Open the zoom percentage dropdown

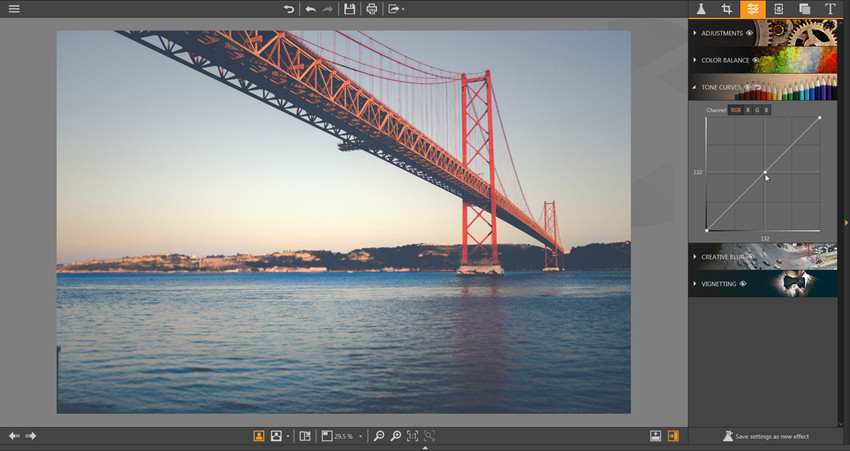pos(360,436)
